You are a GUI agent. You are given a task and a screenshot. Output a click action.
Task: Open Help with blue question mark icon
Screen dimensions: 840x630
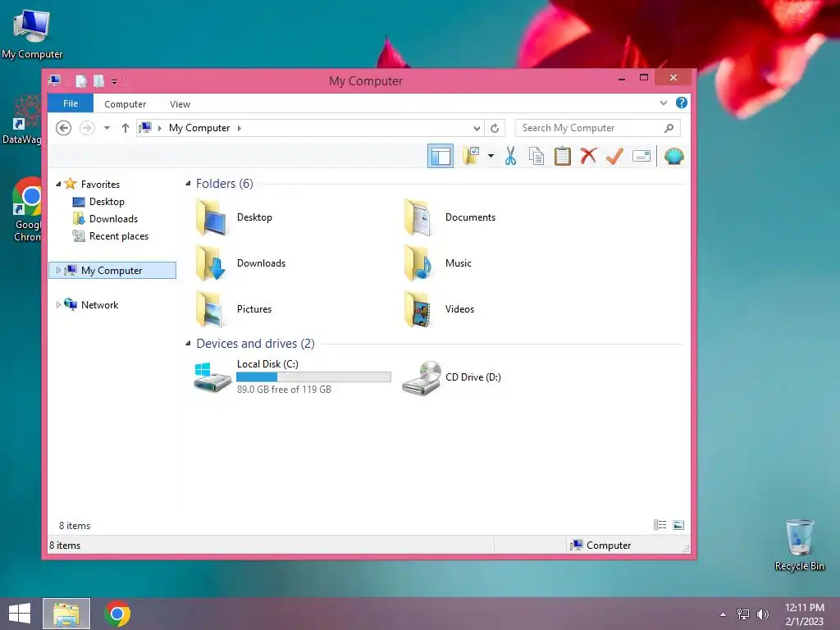coord(682,103)
